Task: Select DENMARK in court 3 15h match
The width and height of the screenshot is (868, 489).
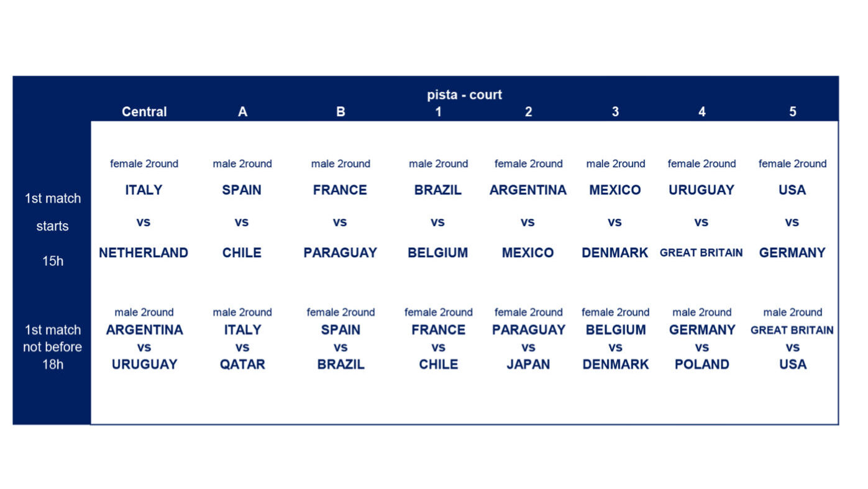Action: tap(615, 253)
